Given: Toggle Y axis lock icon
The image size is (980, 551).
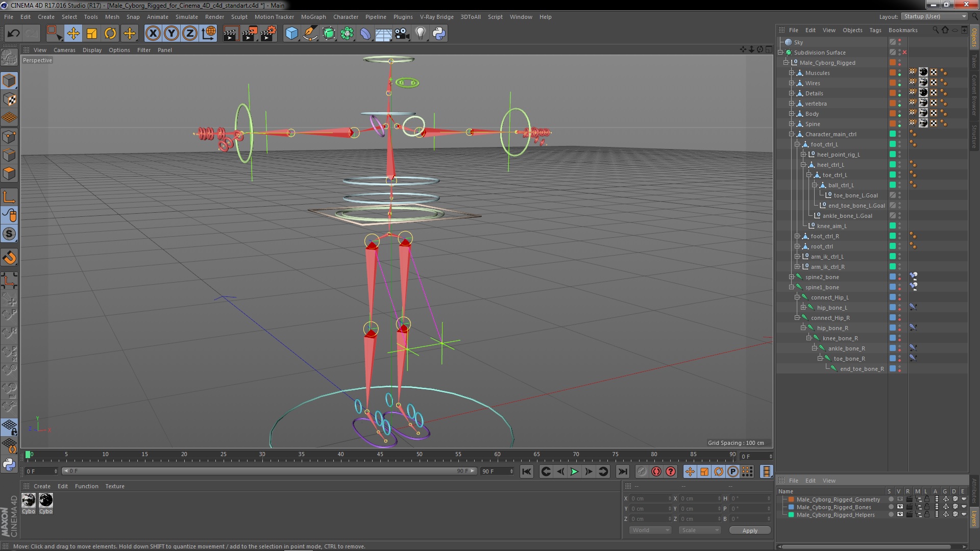Looking at the screenshot, I should click(171, 34).
